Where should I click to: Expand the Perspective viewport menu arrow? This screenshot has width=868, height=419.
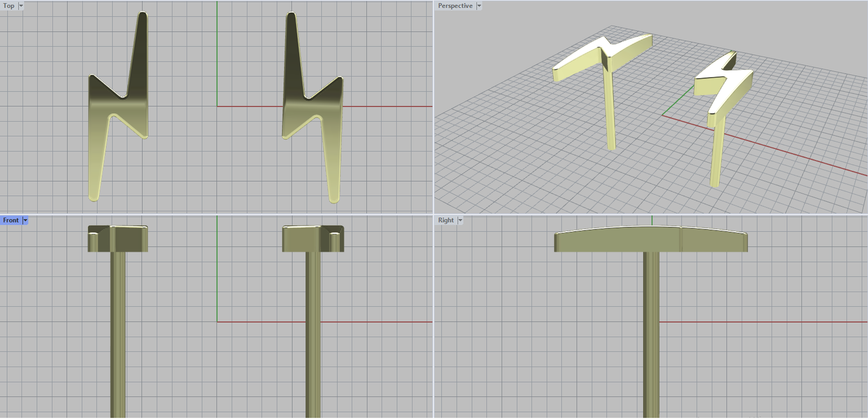click(479, 6)
